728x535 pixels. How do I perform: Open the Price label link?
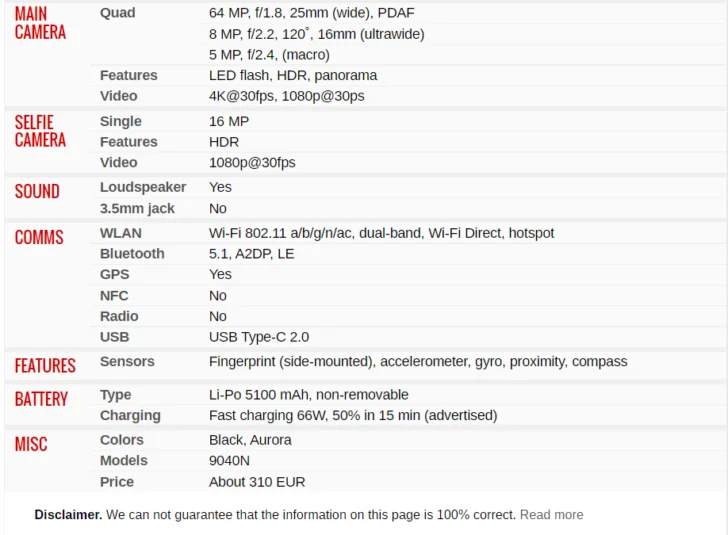[116, 482]
